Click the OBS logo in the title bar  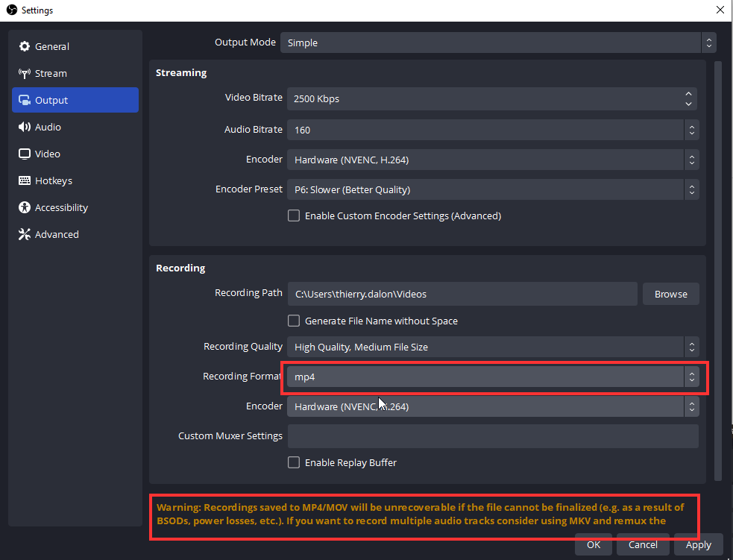[12, 10]
